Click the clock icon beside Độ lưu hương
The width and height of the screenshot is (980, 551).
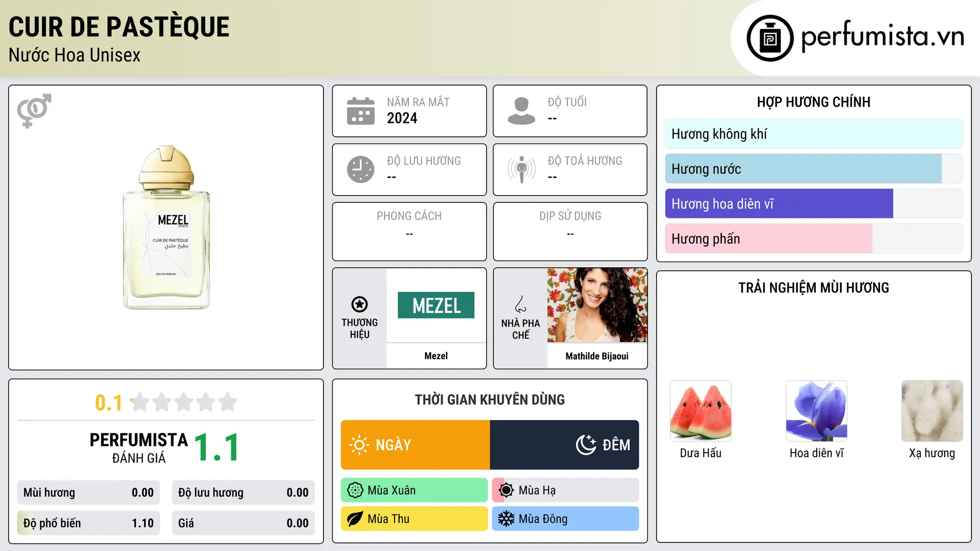[x=361, y=169]
